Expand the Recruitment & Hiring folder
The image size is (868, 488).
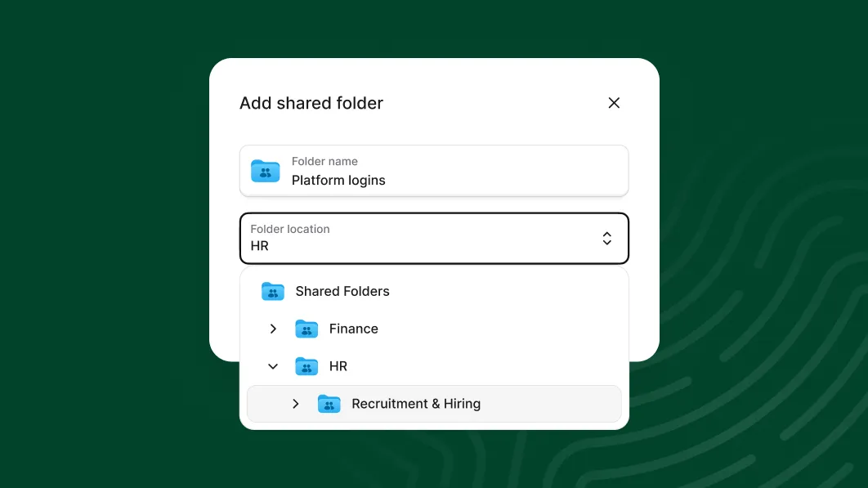coord(296,403)
